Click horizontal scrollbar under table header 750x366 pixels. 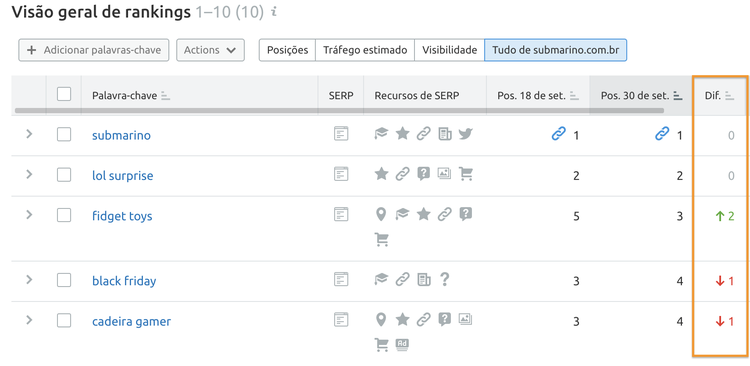coord(339,111)
